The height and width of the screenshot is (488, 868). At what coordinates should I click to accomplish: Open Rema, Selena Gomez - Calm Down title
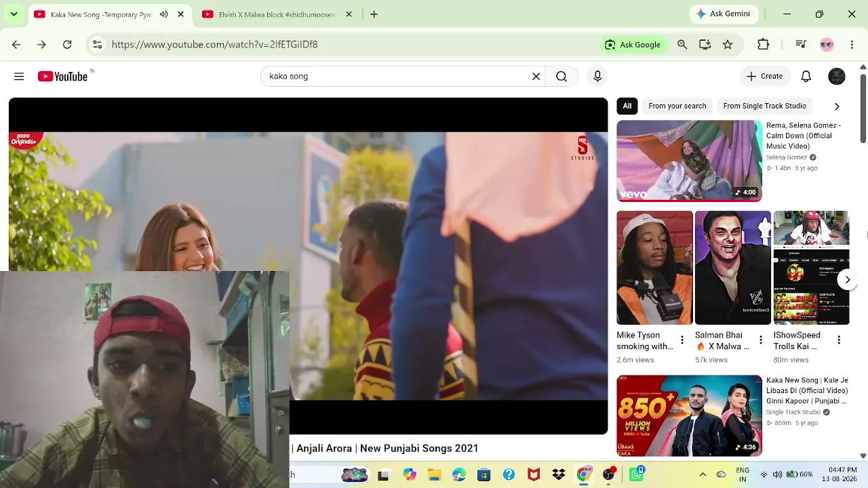(x=804, y=136)
